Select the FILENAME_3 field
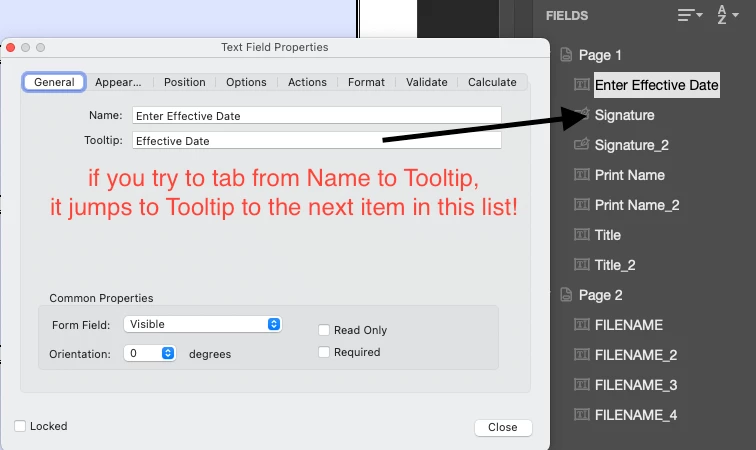756x450 pixels. pos(636,385)
